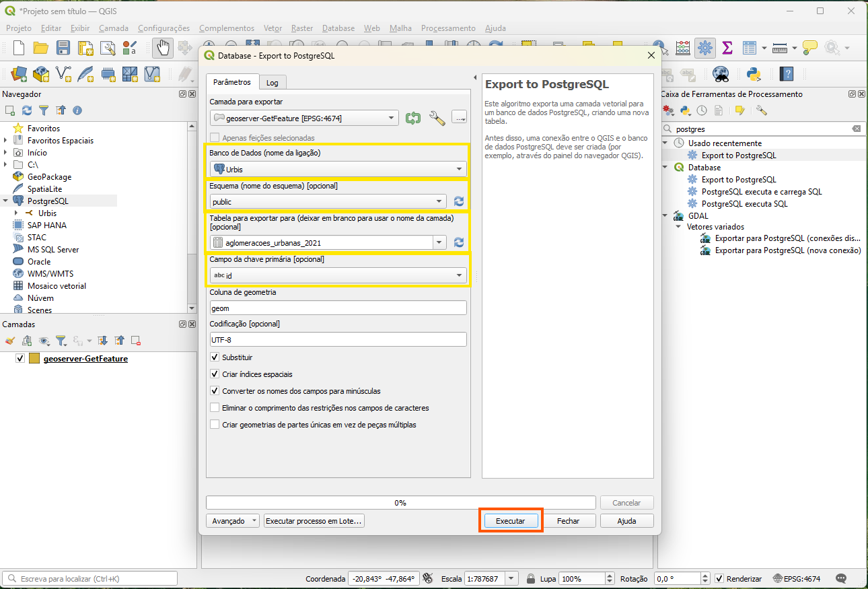Open the Banco de Dados Urbis dropdown
This screenshot has width=868, height=589.
338,170
